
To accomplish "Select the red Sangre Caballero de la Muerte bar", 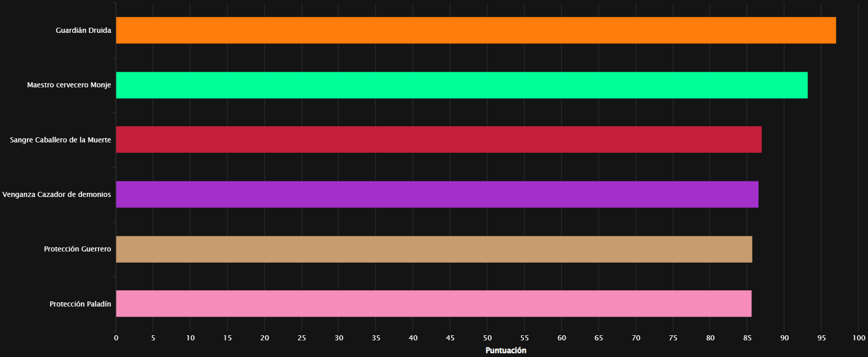I will (x=439, y=139).
